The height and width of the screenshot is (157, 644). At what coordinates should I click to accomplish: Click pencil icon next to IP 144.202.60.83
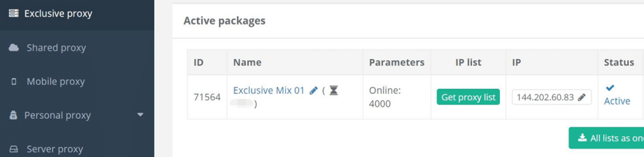(582, 97)
